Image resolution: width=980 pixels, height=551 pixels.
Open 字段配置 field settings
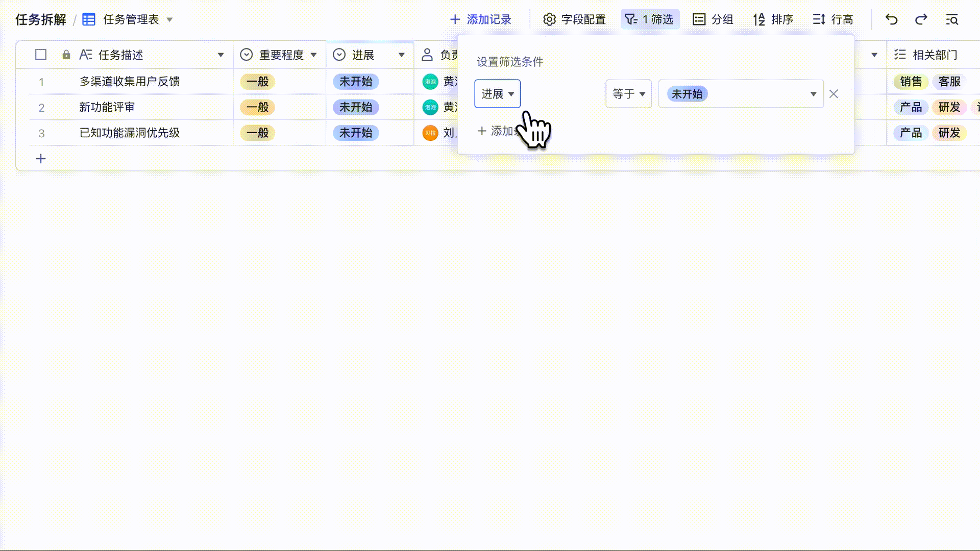coord(574,19)
